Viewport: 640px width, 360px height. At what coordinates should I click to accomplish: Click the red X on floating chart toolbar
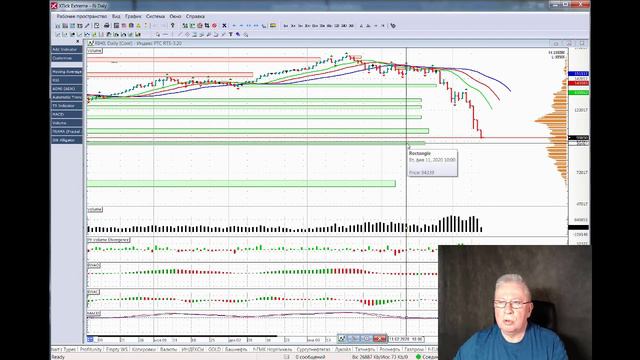(x=380, y=339)
